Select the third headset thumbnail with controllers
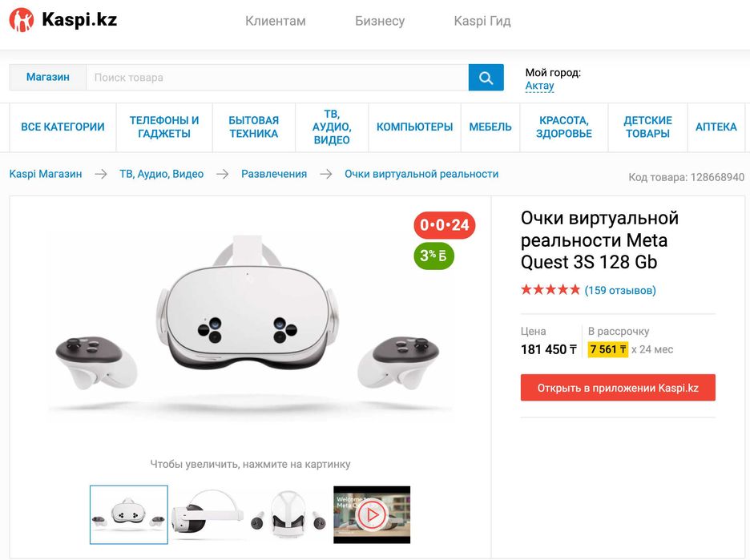Viewport: 750px width, 560px height. tap(288, 514)
